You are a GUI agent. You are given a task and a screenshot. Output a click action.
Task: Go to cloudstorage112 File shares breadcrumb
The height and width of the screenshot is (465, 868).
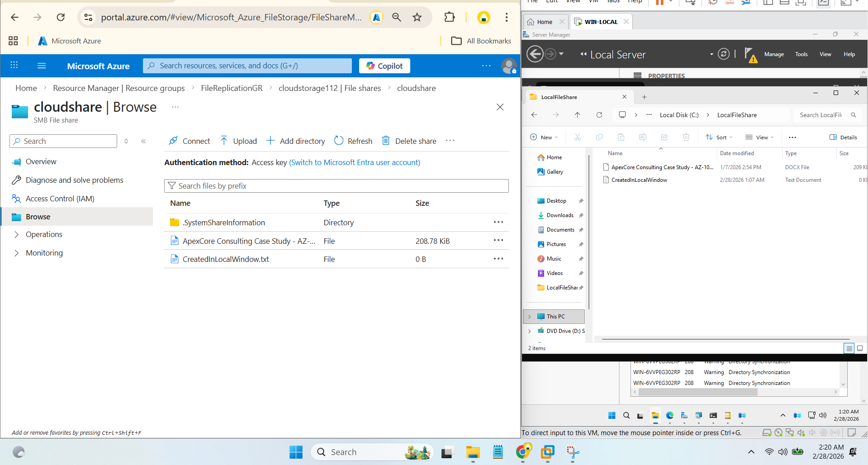330,88
